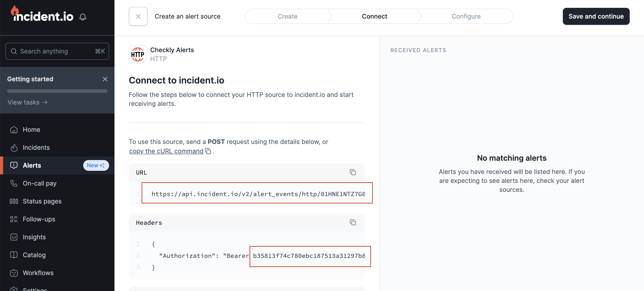Click copy the cURL command link
Screen dimensions: 644x291
[166, 151]
